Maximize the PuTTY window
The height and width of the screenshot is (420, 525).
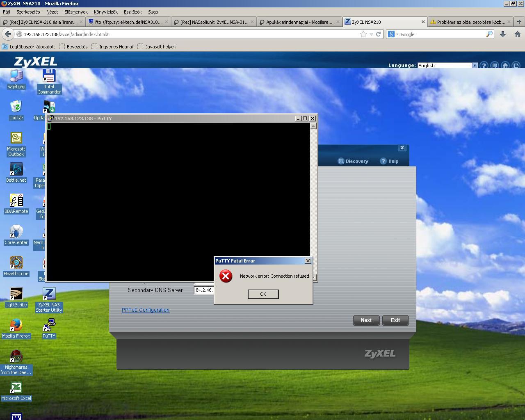tap(305, 118)
